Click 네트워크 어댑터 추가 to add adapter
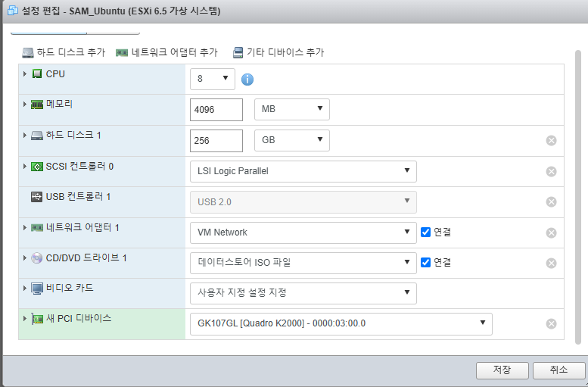 166,52
